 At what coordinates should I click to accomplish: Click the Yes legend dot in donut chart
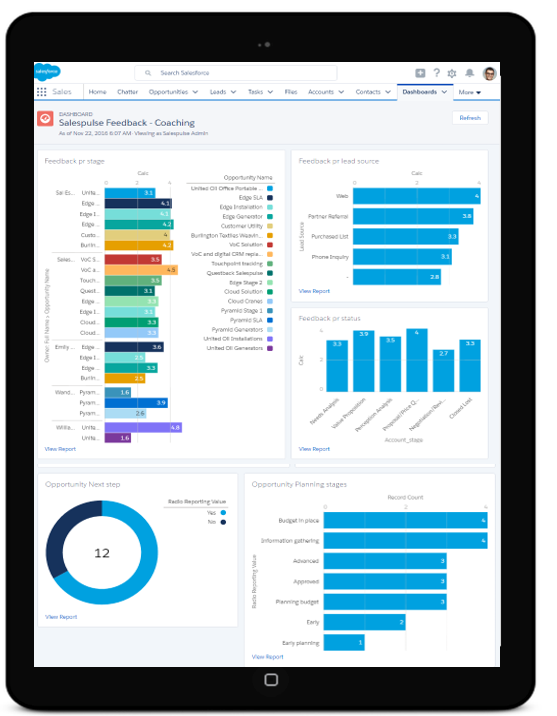(x=223, y=513)
